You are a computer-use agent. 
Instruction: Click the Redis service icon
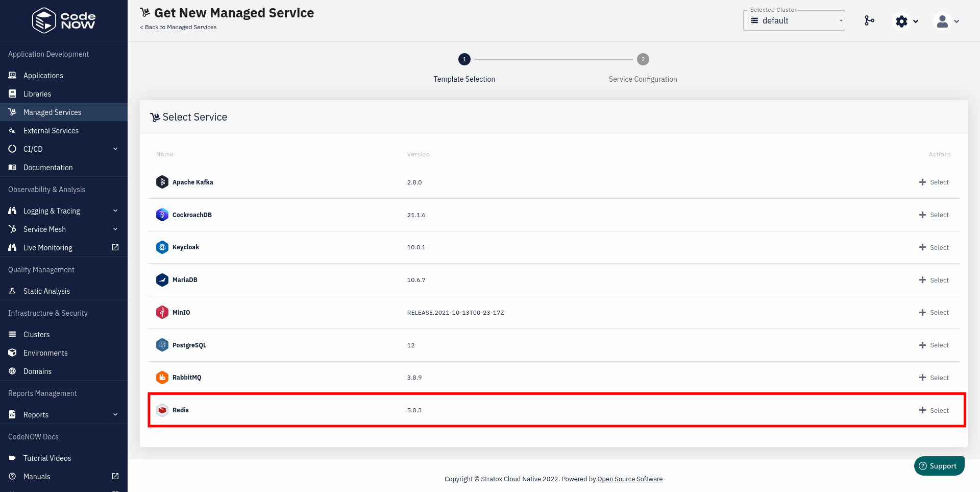click(162, 410)
